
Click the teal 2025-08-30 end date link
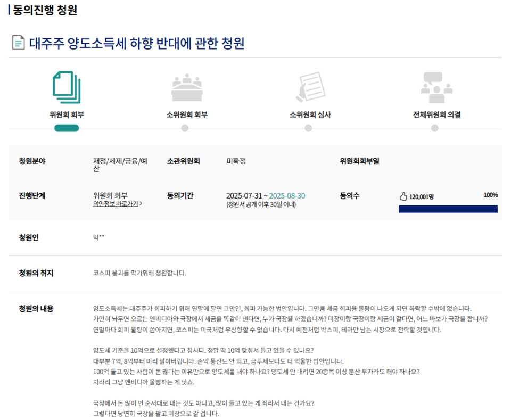pyautogui.click(x=288, y=195)
